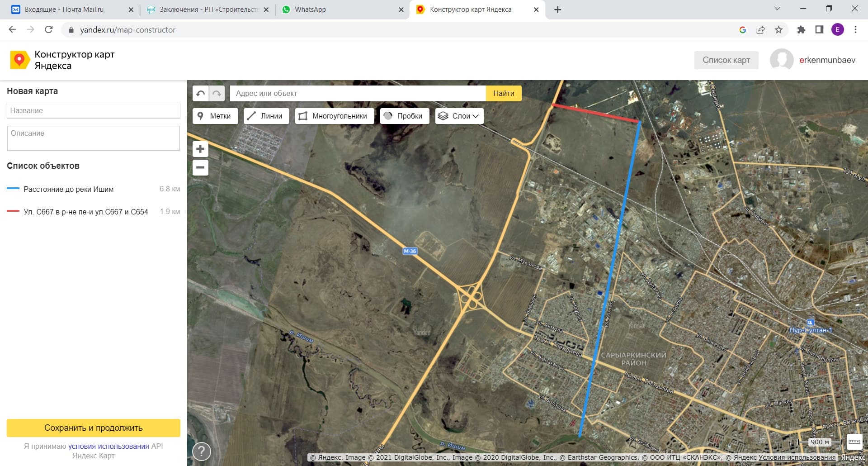Activate the Линии line drawing tool

click(265, 116)
